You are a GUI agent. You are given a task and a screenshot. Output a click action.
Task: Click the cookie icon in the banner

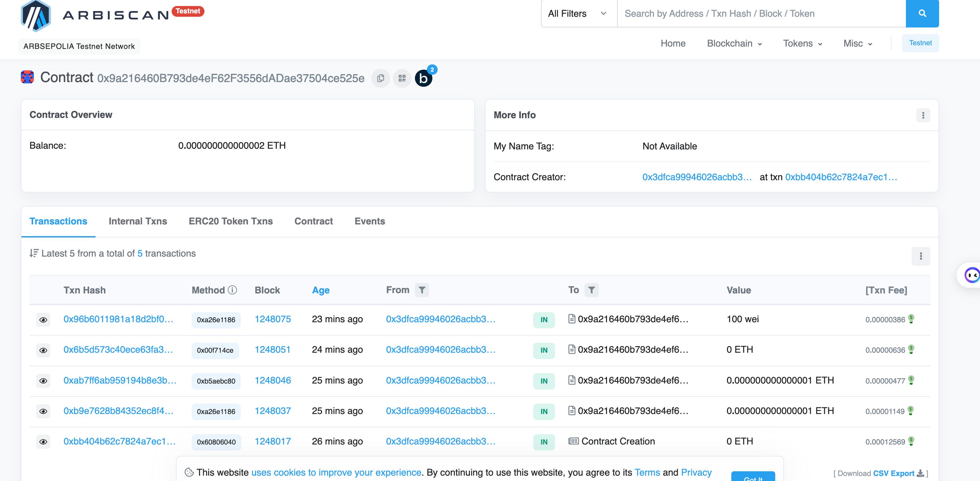click(189, 472)
